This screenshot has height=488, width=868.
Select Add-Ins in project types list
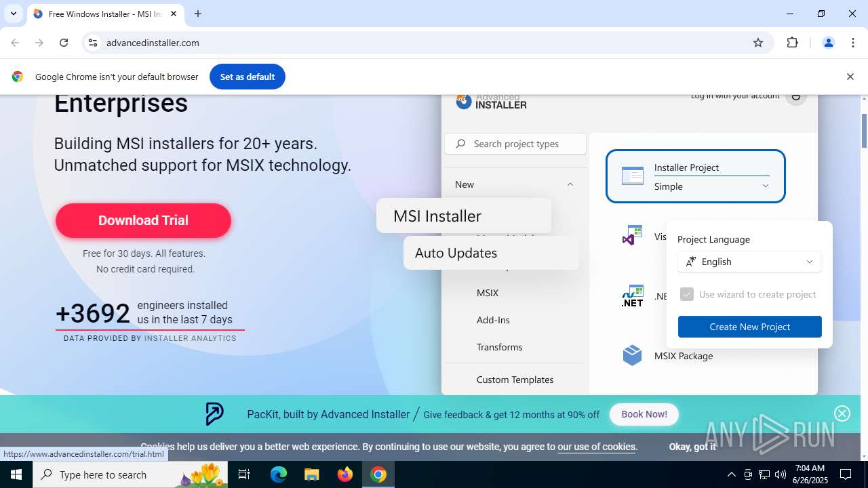(493, 320)
